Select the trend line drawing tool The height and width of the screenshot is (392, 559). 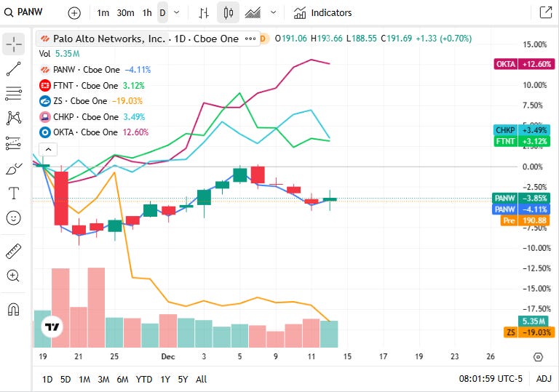pyautogui.click(x=14, y=69)
